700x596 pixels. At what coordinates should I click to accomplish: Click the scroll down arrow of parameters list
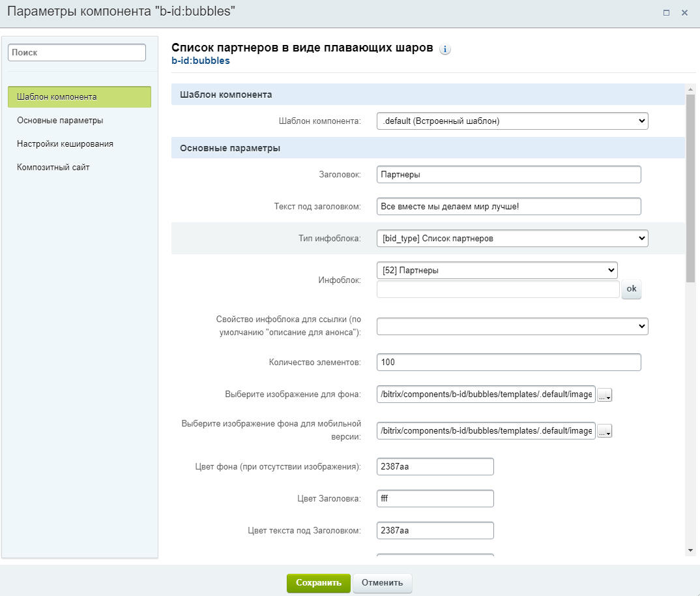tap(691, 551)
